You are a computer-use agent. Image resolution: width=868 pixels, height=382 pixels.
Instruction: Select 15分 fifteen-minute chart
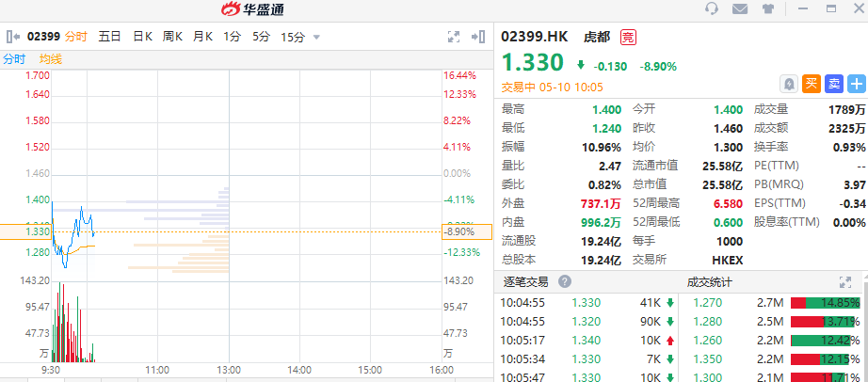(x=293, y=37)
